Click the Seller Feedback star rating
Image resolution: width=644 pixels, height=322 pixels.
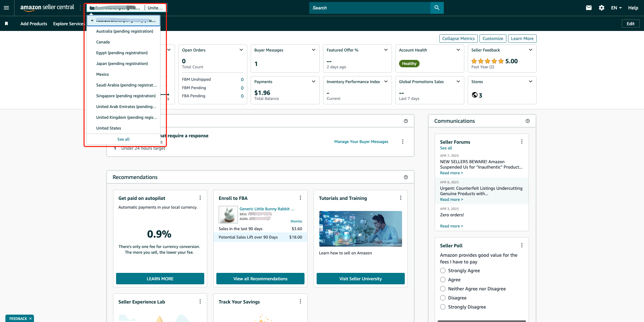[488, 61]
